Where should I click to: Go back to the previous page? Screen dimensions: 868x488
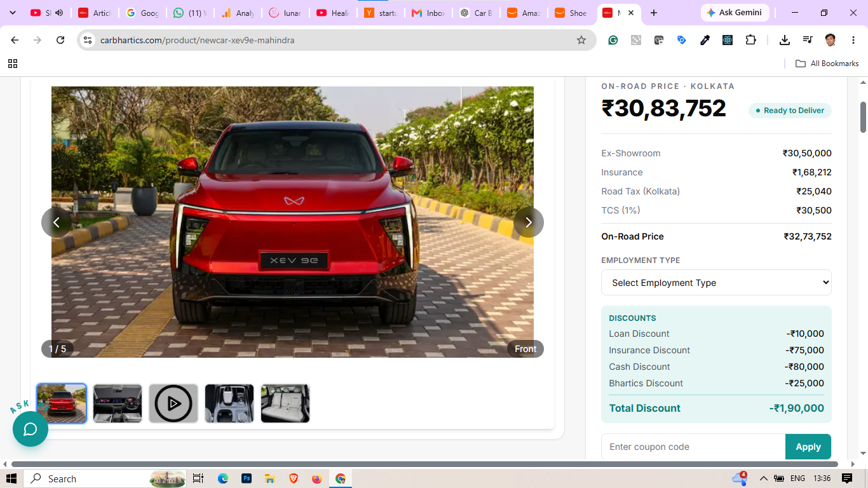[x=15, y=40]
